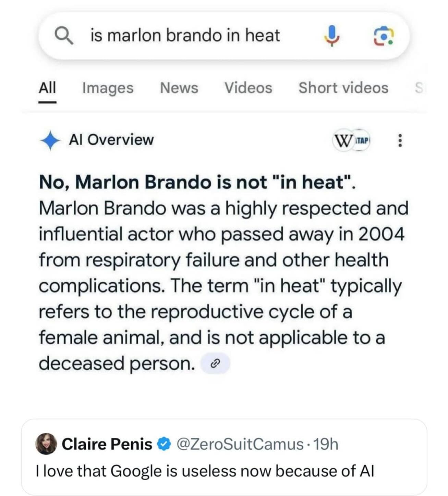Switch to the News tab
Viewport: 448px width, 496px height.
pos(179,88)
